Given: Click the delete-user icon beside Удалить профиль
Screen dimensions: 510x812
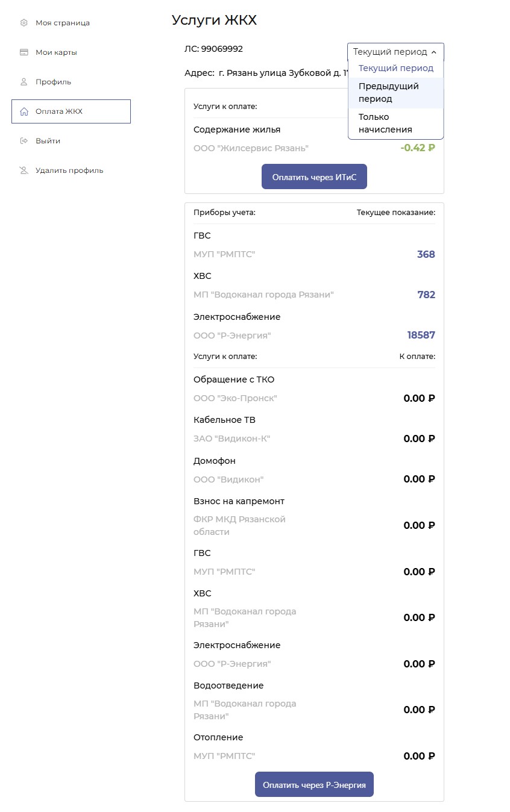Looking at the screenshot, I should (24, 170).
